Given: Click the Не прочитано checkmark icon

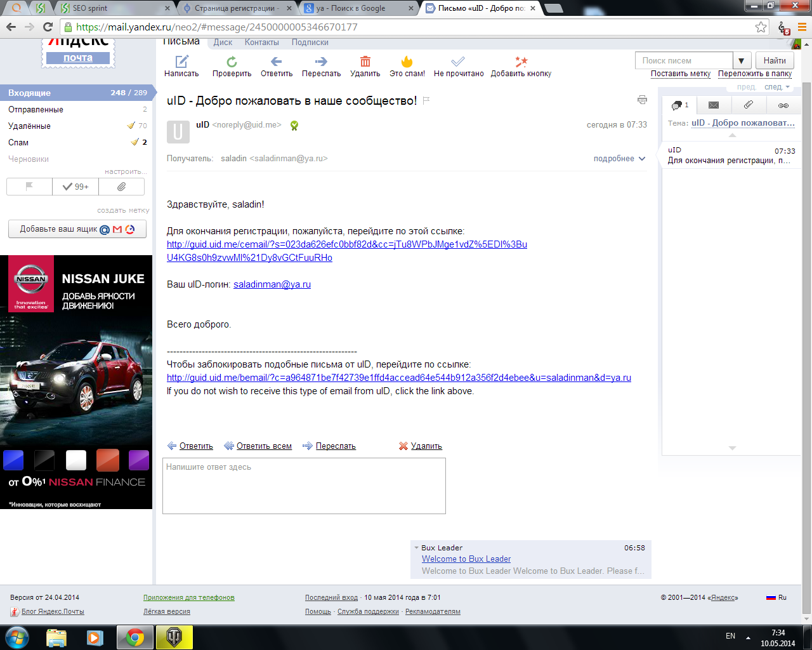Looking at the screenshot, I should [458, 62].
